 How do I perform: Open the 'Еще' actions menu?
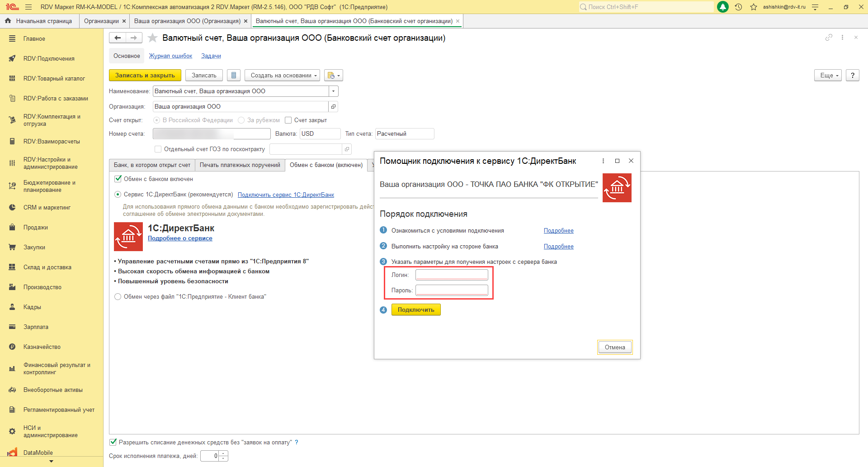click(x=828, y=75)
